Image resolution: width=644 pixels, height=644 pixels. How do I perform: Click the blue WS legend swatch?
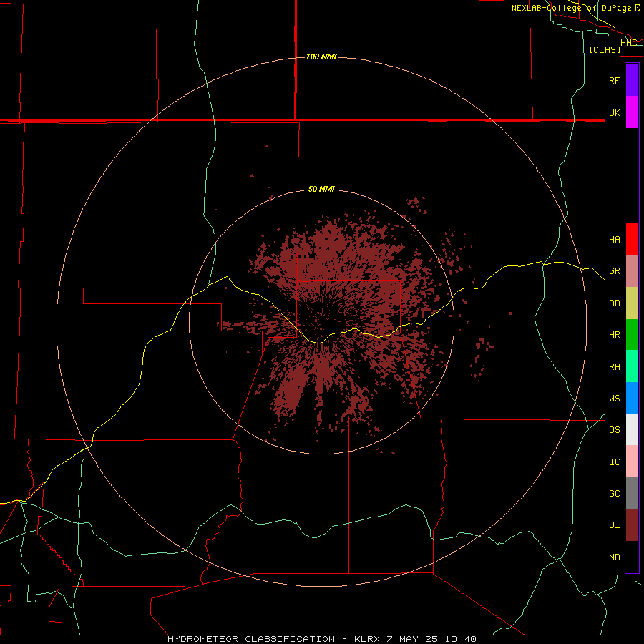point(632,398)
